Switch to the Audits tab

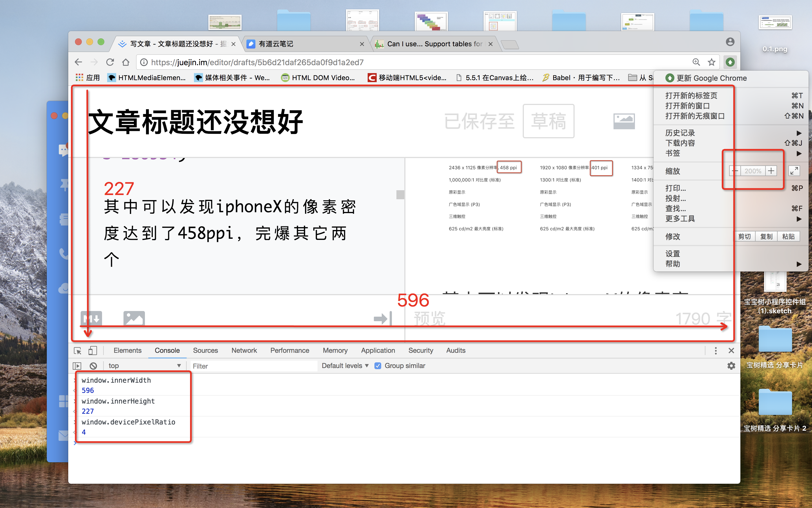coord(456,351)
